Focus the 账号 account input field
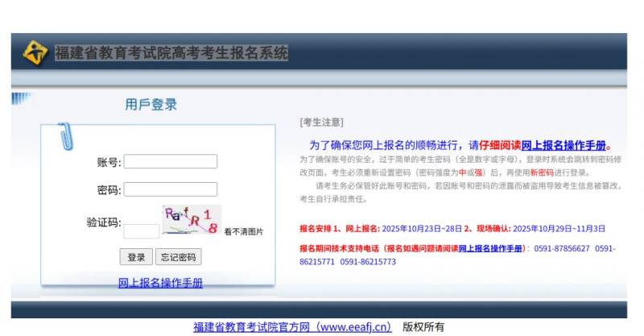The width and height of the screenshot is (644, 336). (x=170, y=162)
